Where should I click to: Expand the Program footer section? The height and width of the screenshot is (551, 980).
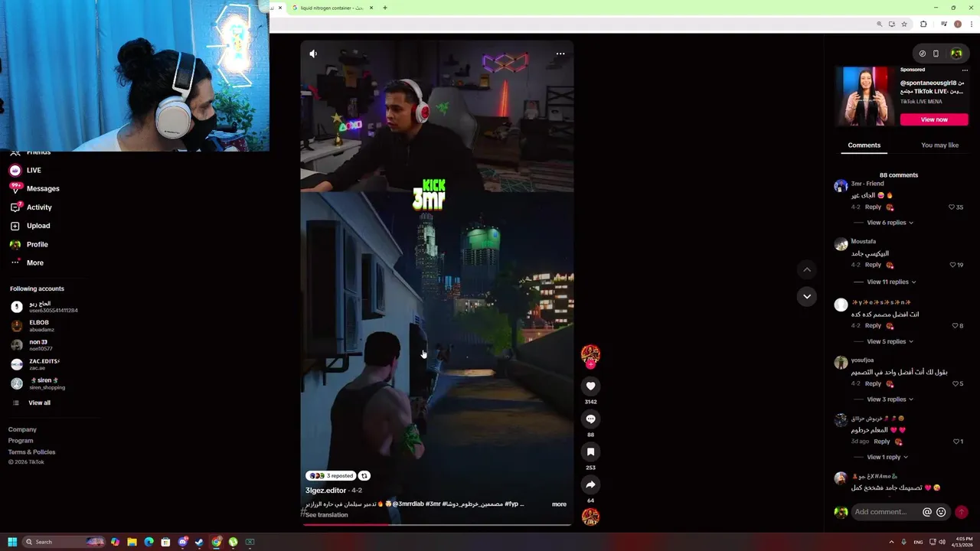[x=21, y=441]
